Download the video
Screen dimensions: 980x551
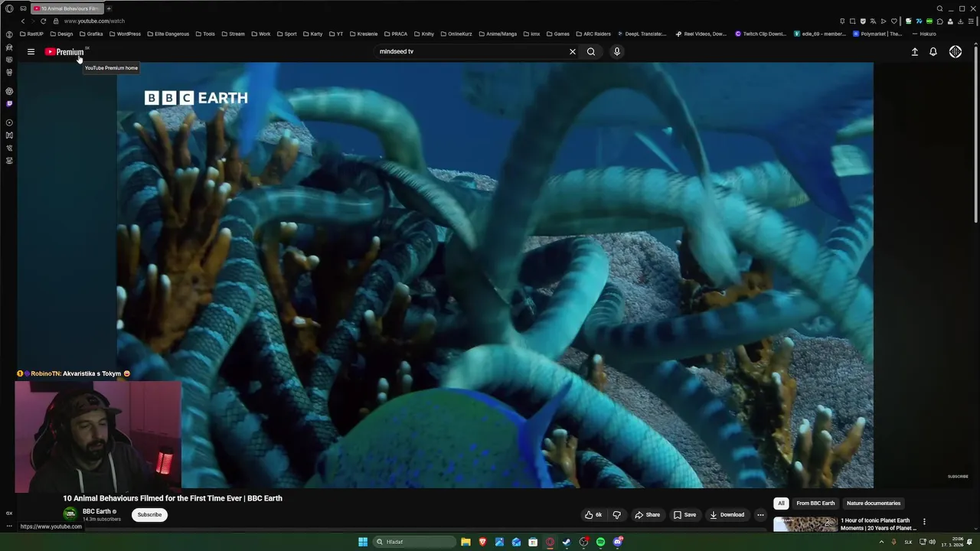(727, 515)
